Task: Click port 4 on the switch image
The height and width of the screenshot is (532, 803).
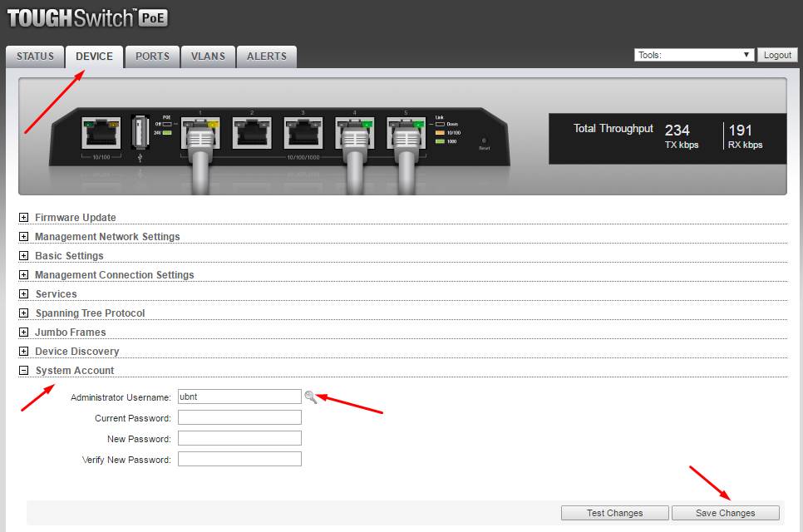Action: click(354, 132)
